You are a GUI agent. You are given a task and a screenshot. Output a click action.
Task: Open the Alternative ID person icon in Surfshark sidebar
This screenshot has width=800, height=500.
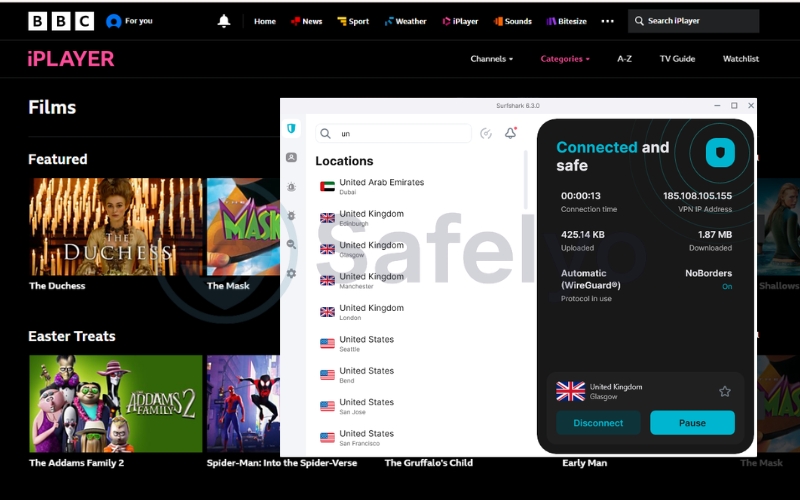pos(291,158)
